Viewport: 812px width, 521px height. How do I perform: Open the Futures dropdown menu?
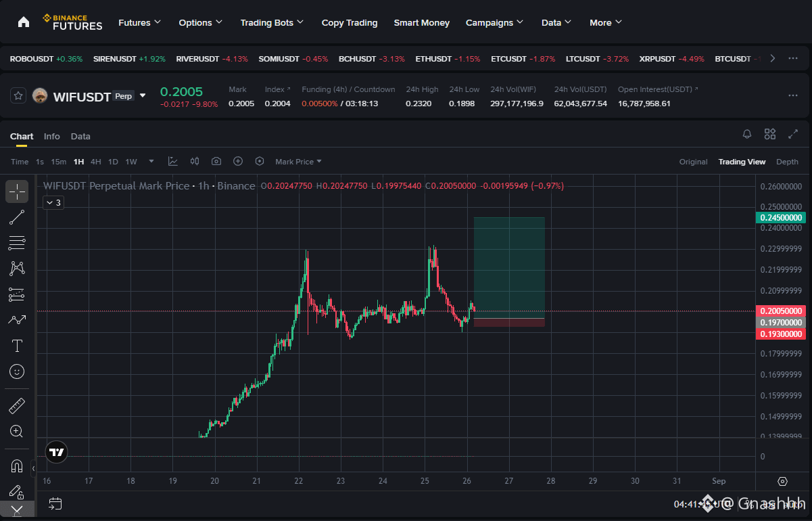(x=139, y=22)
